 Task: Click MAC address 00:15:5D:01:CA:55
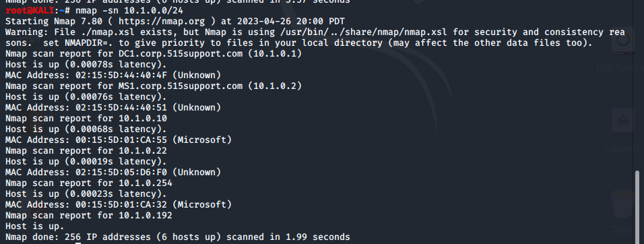click(x=121, y=140)
